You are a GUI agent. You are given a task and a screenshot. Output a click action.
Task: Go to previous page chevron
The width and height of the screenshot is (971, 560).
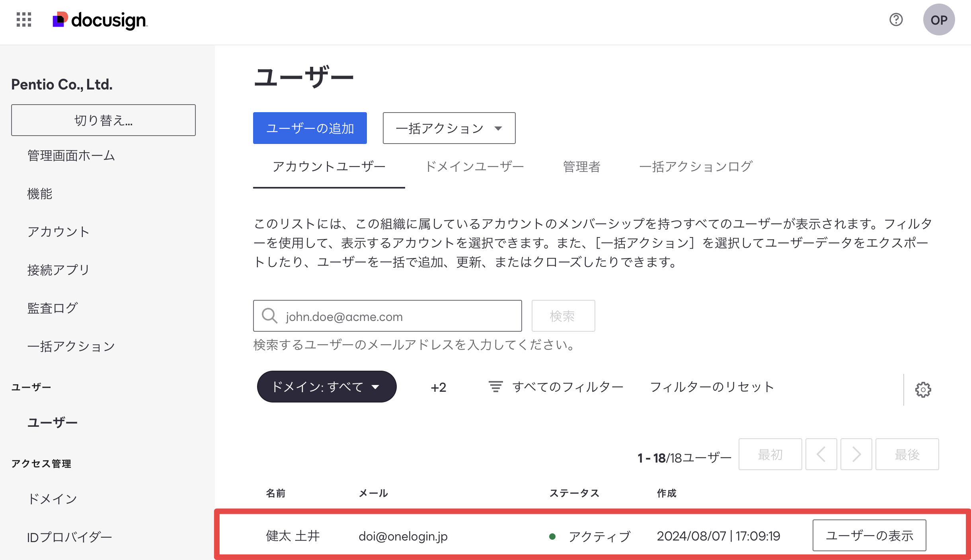tap(821, 454)
